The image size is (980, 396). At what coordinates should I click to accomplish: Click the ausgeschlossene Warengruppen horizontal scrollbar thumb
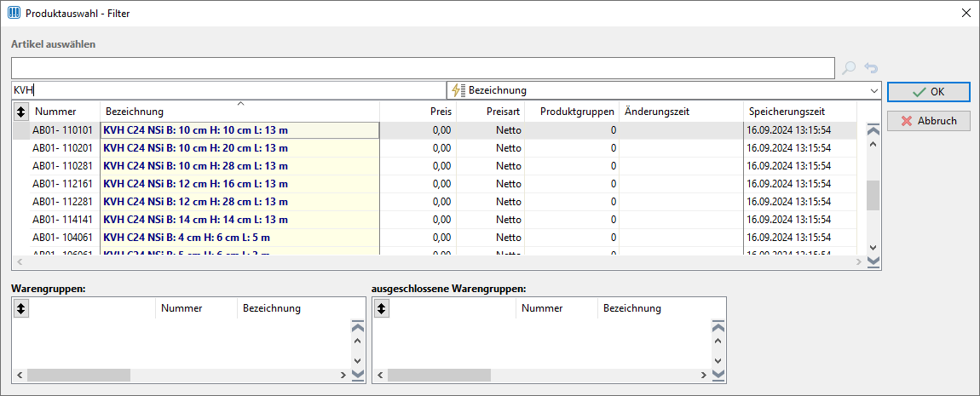pyautogui.click(x=439, y=375)
